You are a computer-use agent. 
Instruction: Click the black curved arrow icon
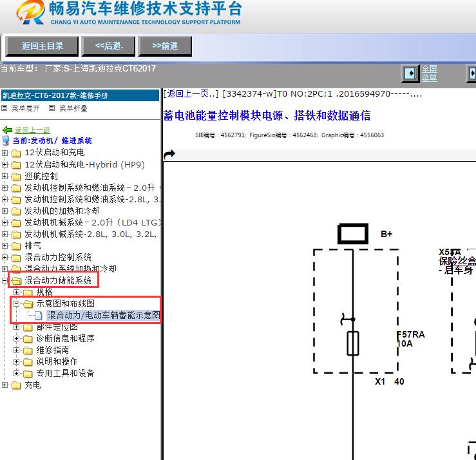coord(169,154)
